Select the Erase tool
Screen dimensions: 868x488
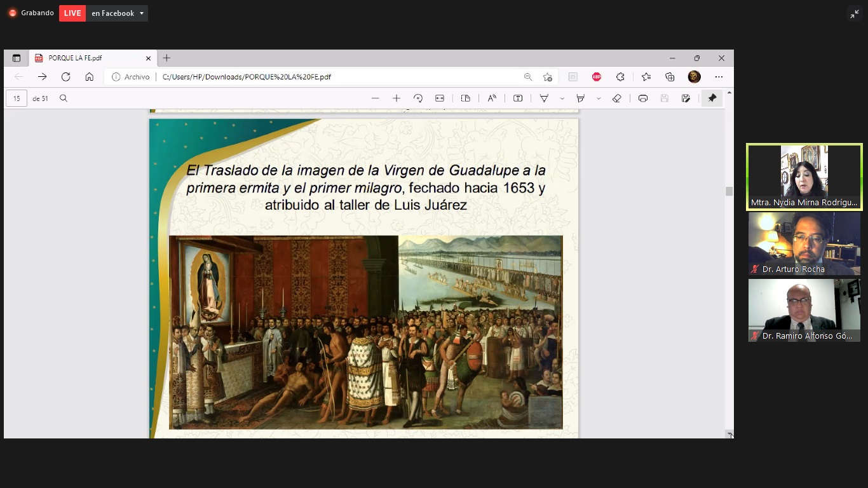[616, 98]
